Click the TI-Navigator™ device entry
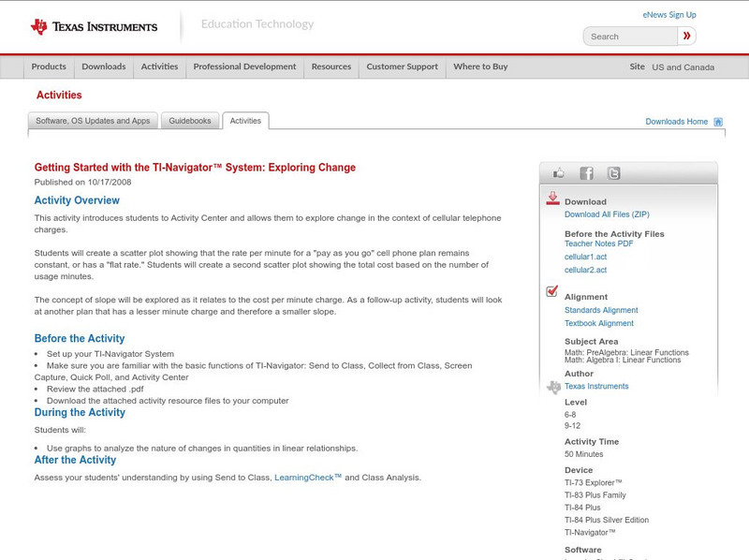The width and height of the screenshot is (749, 560). click(x=590, y=532)
